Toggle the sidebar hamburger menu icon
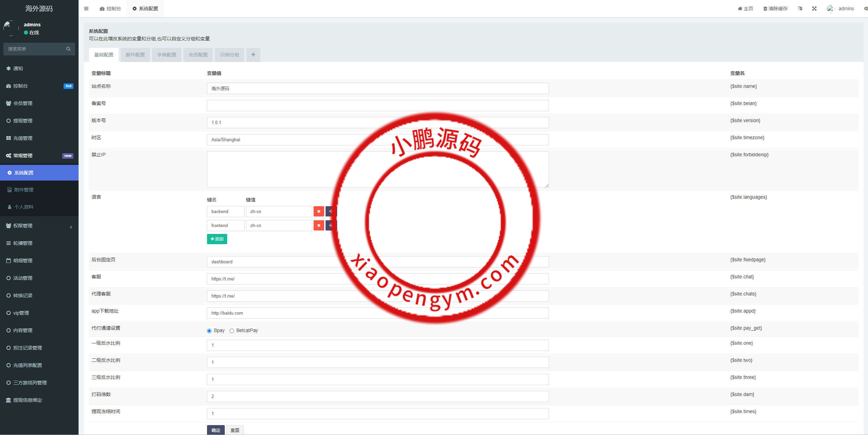This screenshot has width=868, height=435. [x=86, y=9]
